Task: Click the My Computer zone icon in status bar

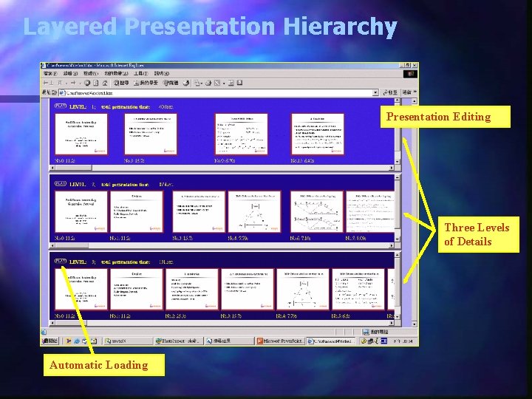Action: tap(366, 332)
